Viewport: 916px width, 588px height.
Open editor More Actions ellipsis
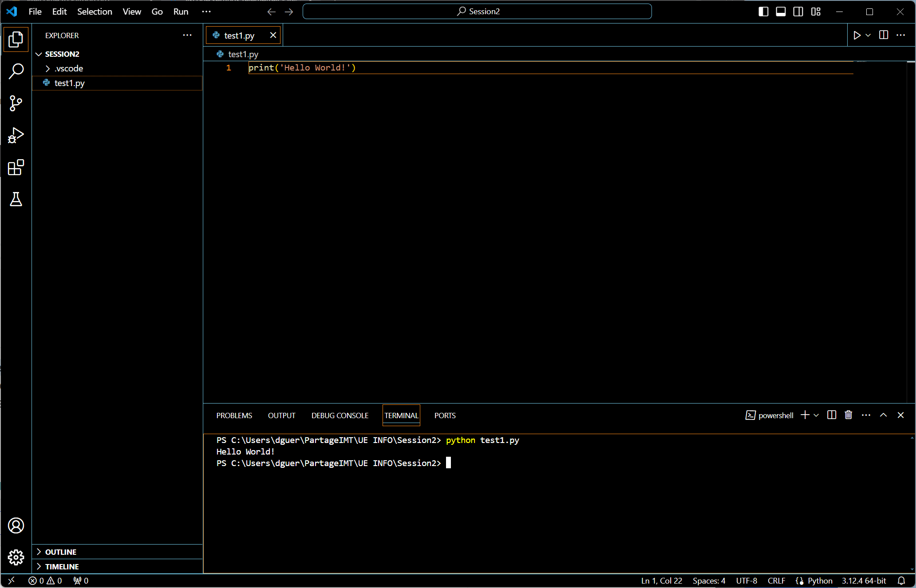900,35
